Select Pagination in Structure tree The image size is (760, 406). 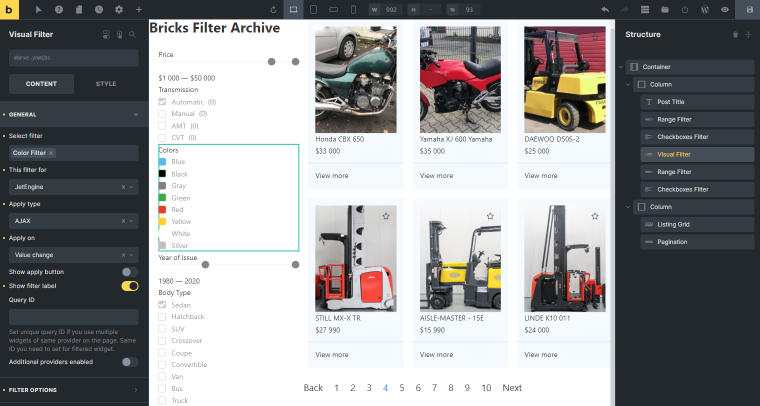click(x=697, y=242)
